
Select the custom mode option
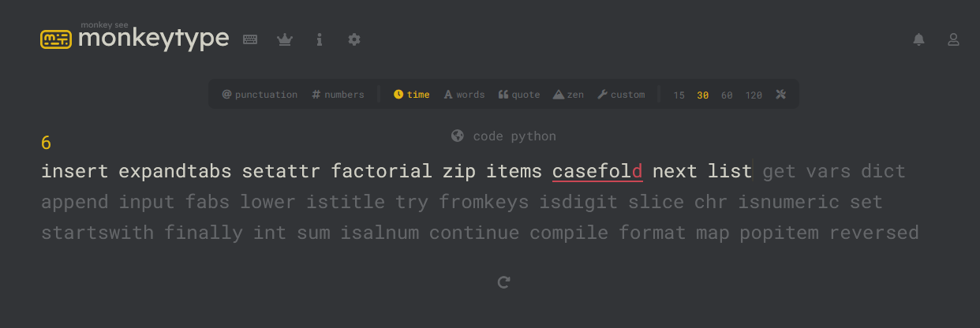[621, 95]
